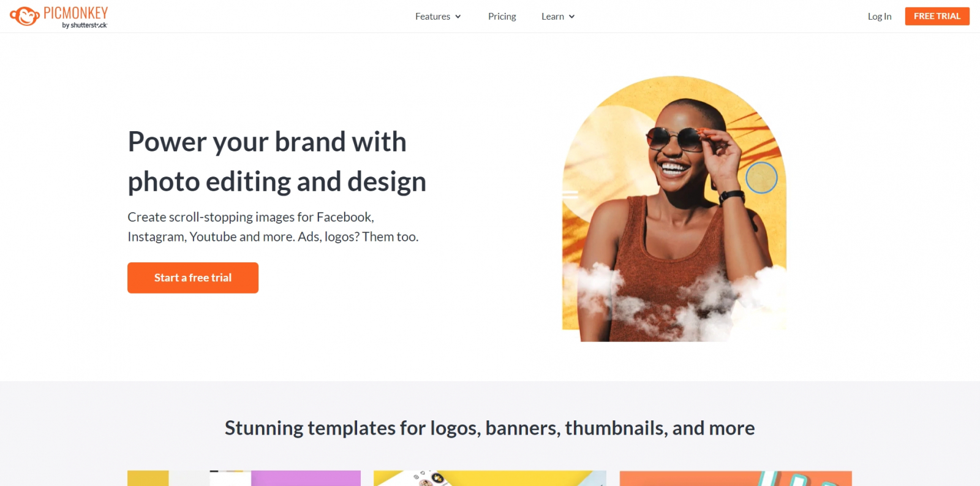Click the 'Stunning templates' section heading
Screen dimensions: 980x486
[x=489, y=428]
